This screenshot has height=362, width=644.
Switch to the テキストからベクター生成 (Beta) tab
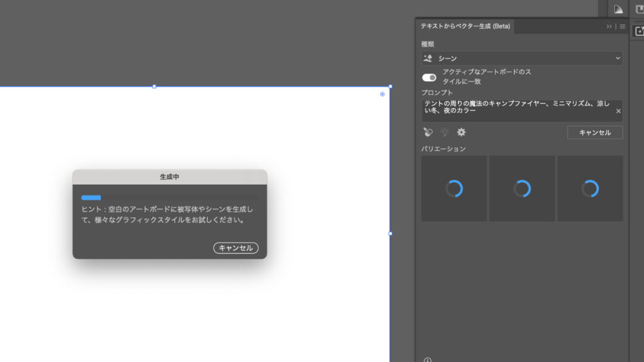click(x=466, y=26)
